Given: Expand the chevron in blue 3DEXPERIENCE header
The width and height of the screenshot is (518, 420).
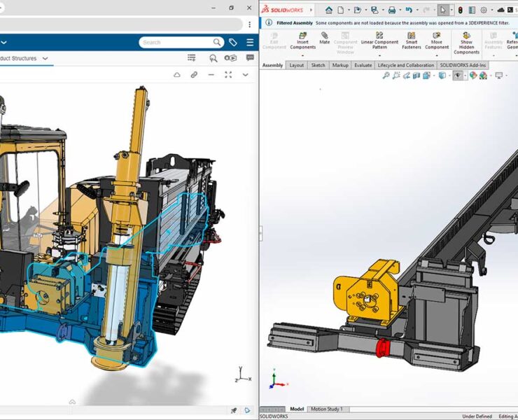Looking at the screenshot, I should [3, 42].
